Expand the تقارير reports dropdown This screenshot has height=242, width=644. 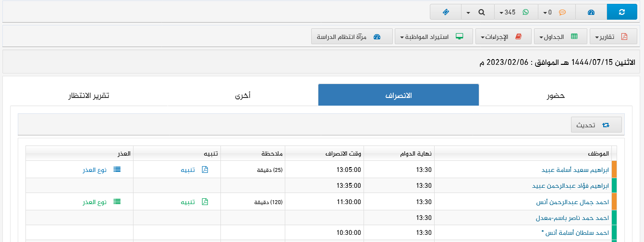[613, 37]
